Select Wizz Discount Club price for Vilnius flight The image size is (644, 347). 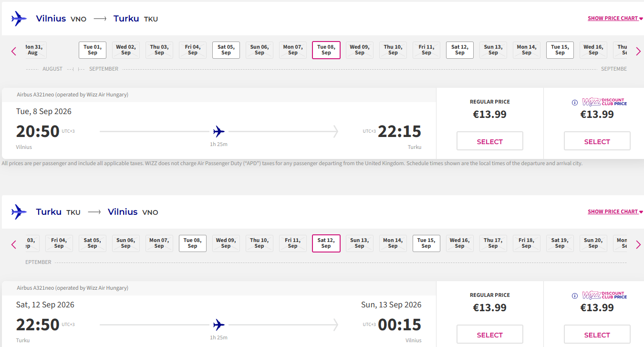click(597, 141)
